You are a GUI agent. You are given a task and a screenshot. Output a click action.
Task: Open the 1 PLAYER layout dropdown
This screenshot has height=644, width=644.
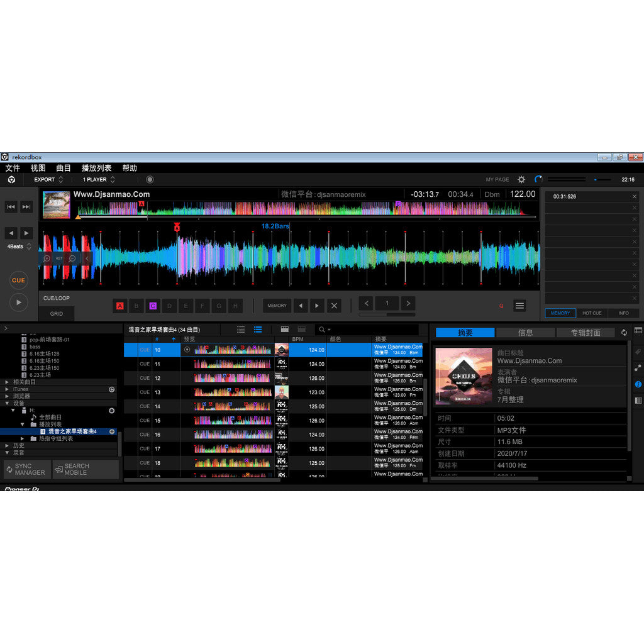[99, 179]
